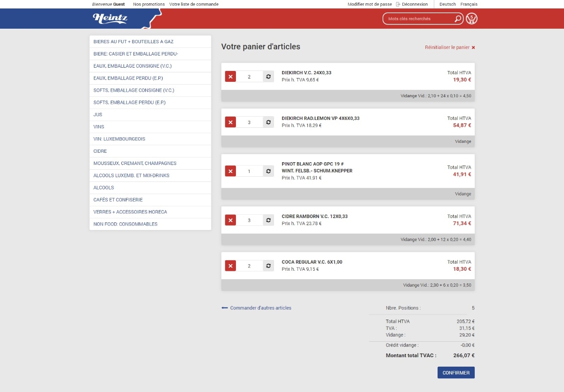Refresh quantity for PINOT BLANC AOP

point(268,171)
